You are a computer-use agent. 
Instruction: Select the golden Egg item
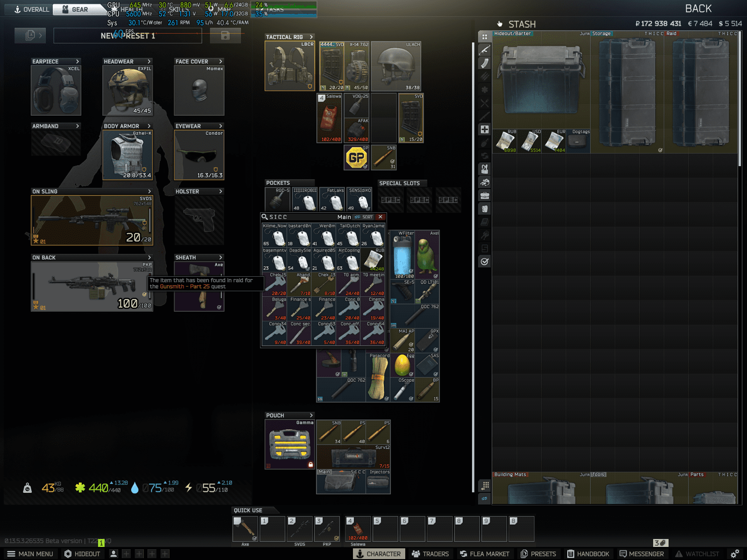pyautogui.click(x=402, y=365)
